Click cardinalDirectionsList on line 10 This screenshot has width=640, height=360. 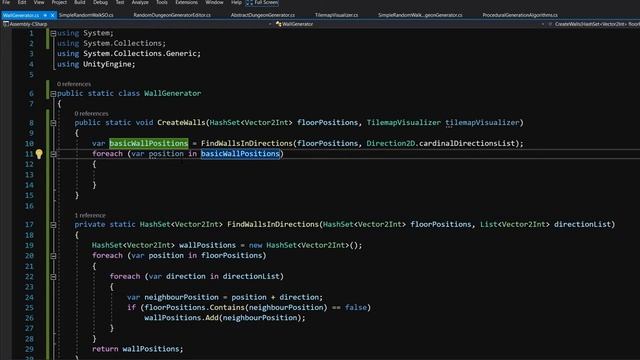467,143
